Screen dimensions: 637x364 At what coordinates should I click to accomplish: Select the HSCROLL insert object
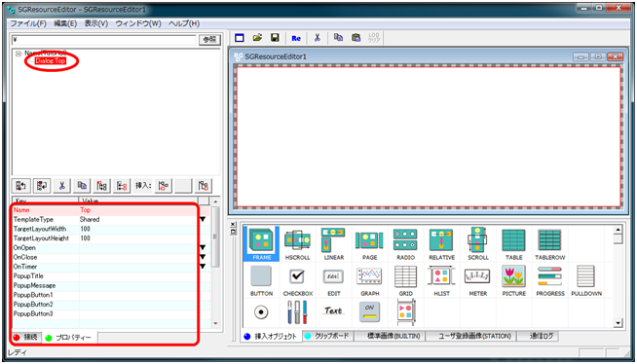point(297,243)
